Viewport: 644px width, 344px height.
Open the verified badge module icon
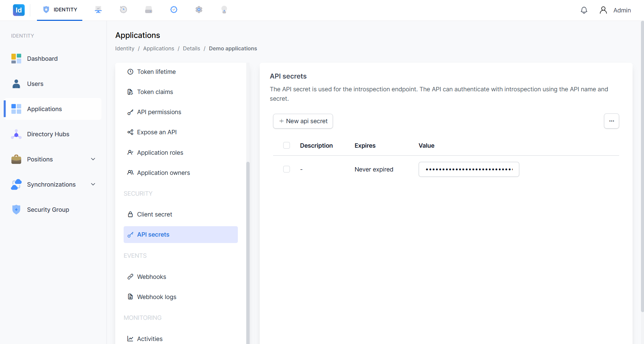click(x=174, y=10)
